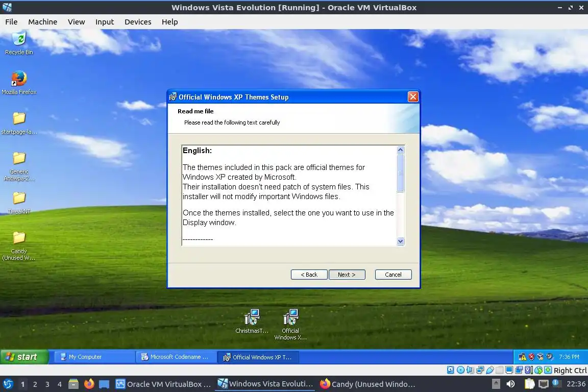Launch Firefox from host panel

89,384
